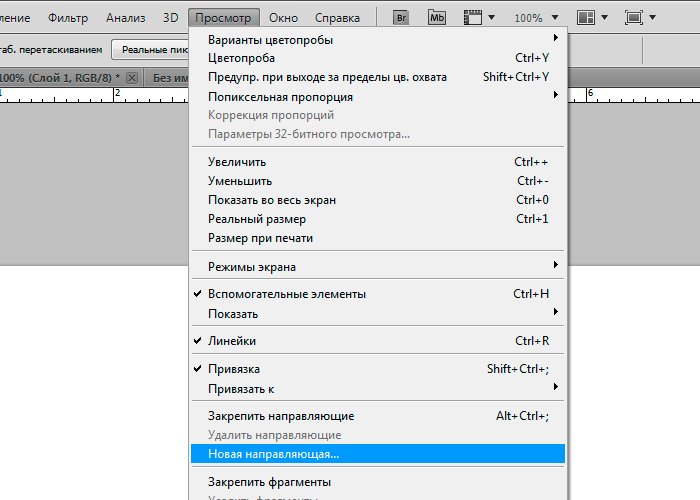The image size is (700, 500).
Task: Expand the 'Привязать к' submenu
Action: click(x=241, y=388)
